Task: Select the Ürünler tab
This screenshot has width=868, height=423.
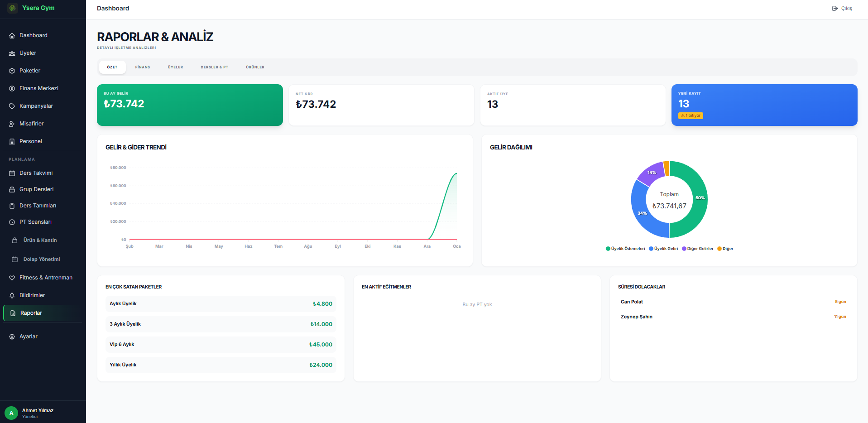Action: click(x=255, y=67)
